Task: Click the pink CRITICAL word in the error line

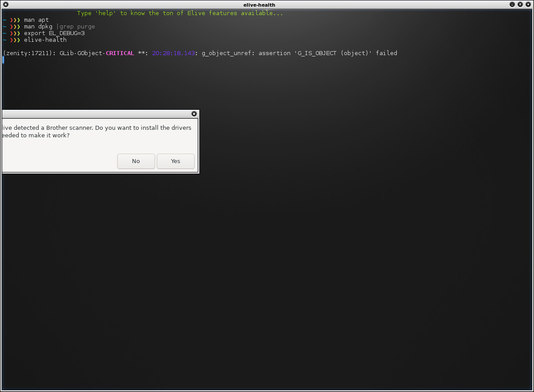Action: tap(120, 53)
